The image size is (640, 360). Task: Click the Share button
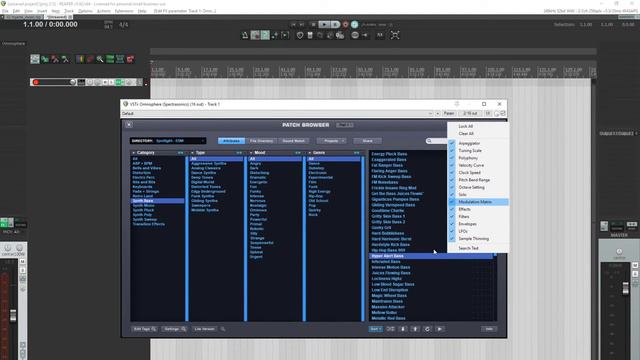367,141
